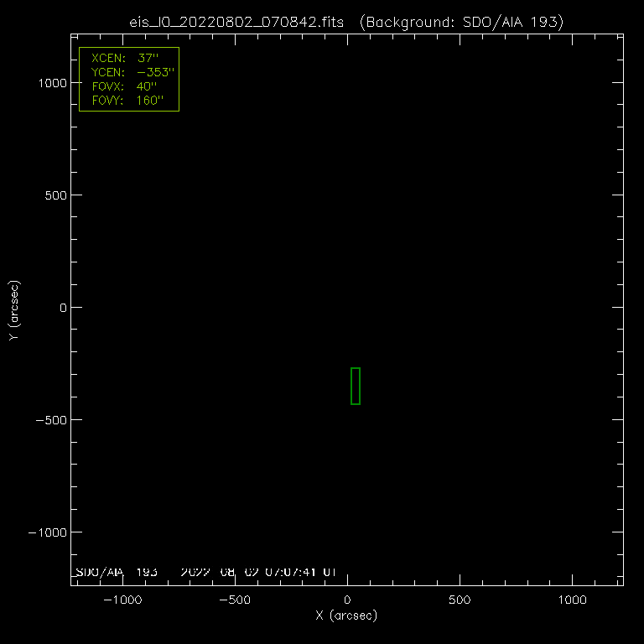Click the X (arcsec) axis label
Screen dimensions: 644x644
pyautogui.click(x=346, y=615)
